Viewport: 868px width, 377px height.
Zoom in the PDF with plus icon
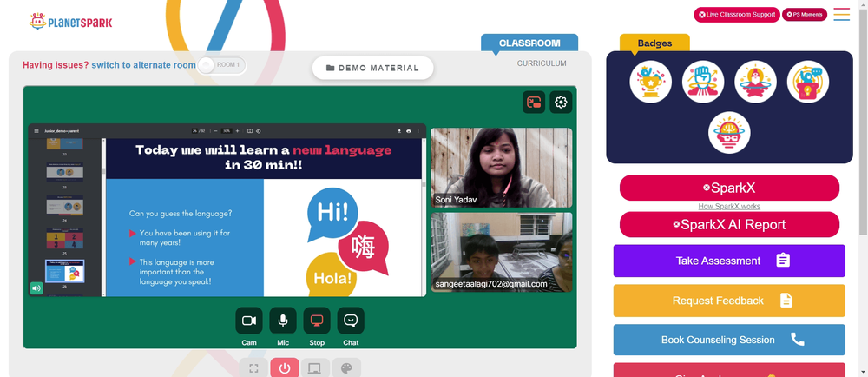click(x=238, y=130)
